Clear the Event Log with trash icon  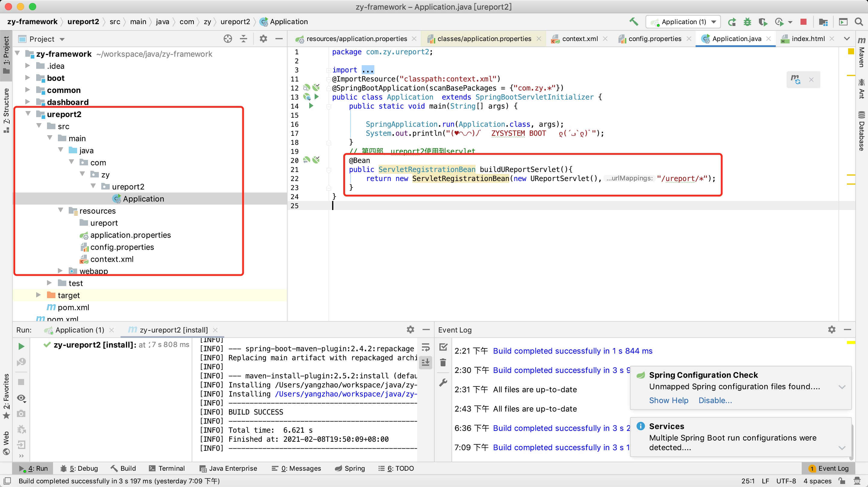pyautogui.click(x=443, y=363)
